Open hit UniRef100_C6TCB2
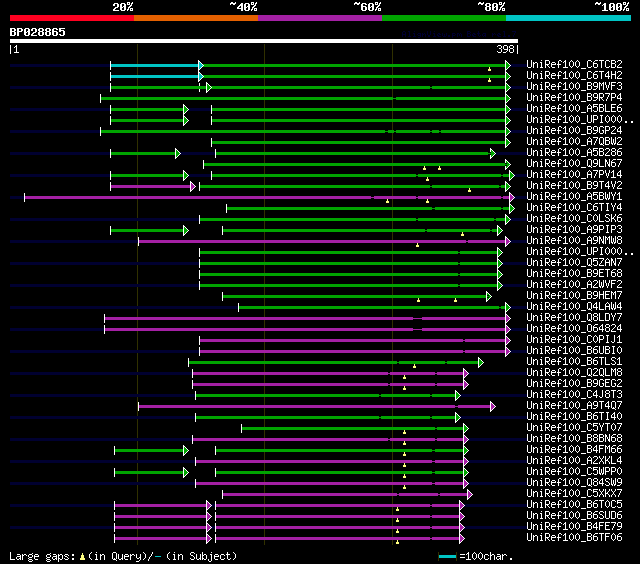The width and height of the screenshot is (640, 564). pos(574,64)
